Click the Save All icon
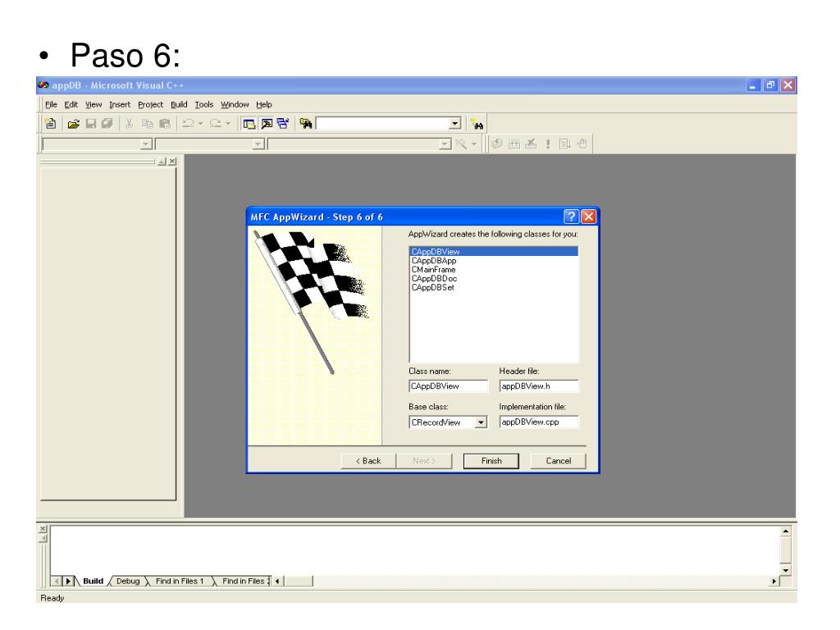This screenshot has height=630, width=840. pos(107,124)
